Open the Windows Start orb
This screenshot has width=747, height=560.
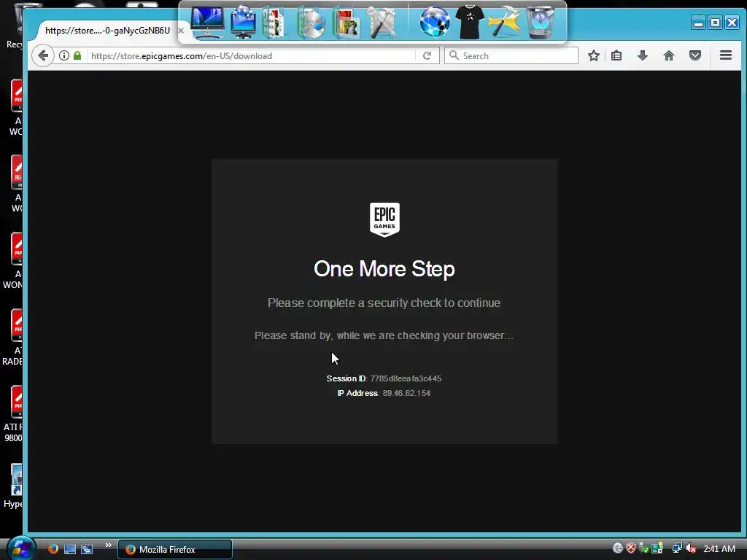(21, 548)
